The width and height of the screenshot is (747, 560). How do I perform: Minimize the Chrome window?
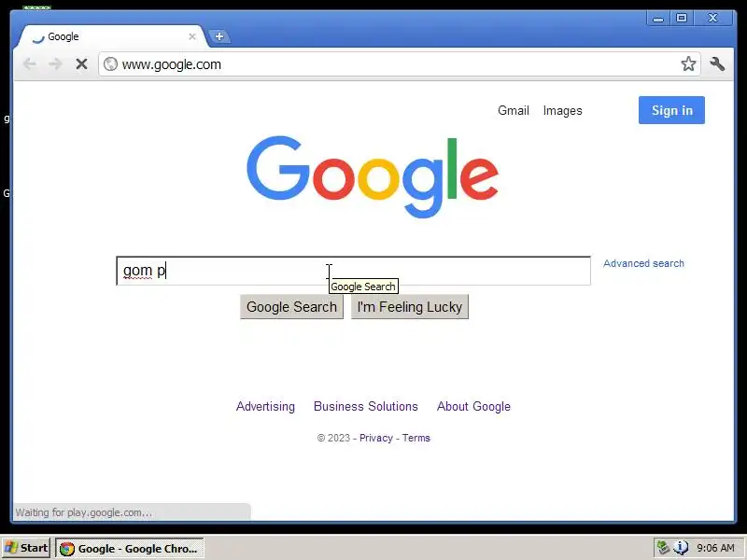(x=658, y=18)
